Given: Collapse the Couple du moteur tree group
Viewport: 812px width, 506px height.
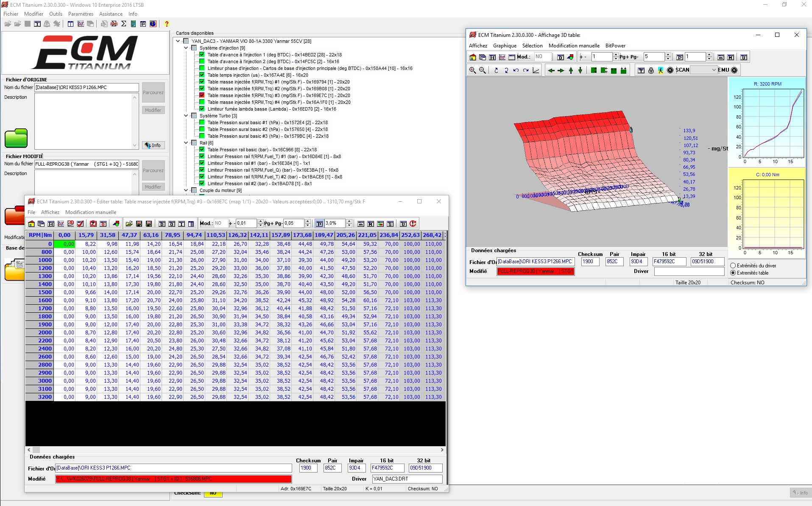Looking at the screenshot, I should point(186,190).
